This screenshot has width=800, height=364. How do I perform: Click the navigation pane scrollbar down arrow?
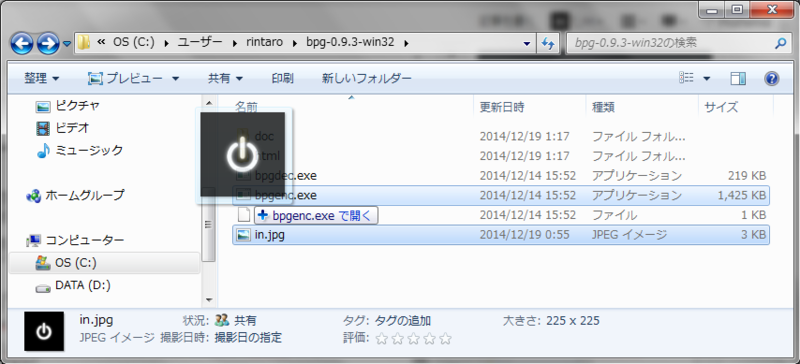click(209, 300)
